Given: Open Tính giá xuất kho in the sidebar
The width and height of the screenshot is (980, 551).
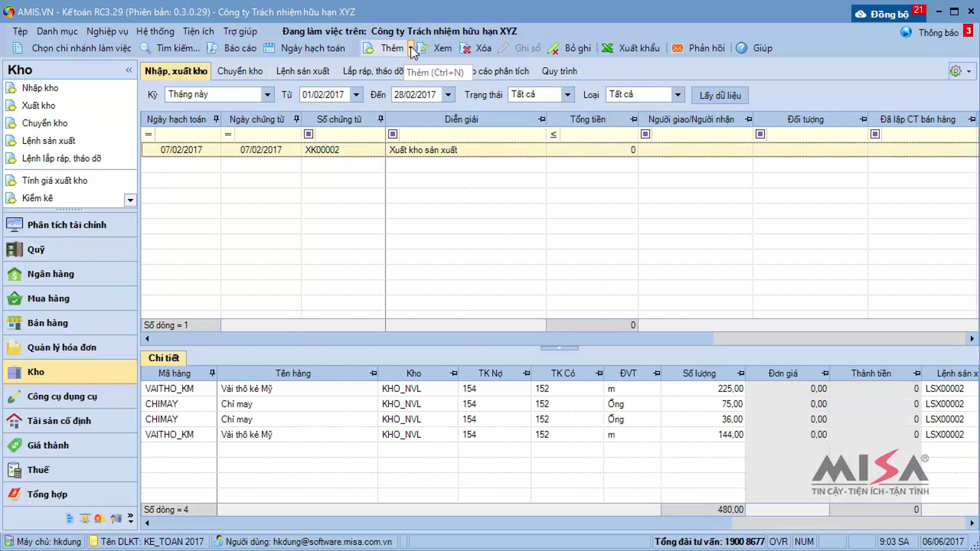Looking at the screenshot, I should (55, 180).
